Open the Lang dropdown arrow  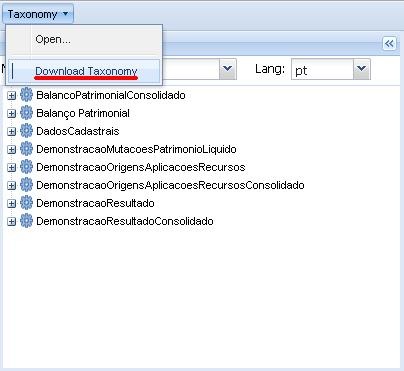point(361,69)
